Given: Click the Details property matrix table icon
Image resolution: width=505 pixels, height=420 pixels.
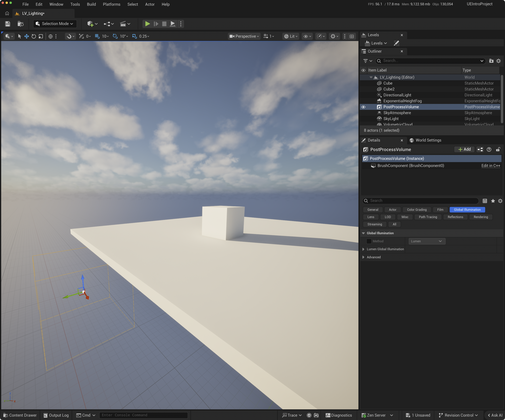Looking at the screenshot, I should (x=485, y=201).
